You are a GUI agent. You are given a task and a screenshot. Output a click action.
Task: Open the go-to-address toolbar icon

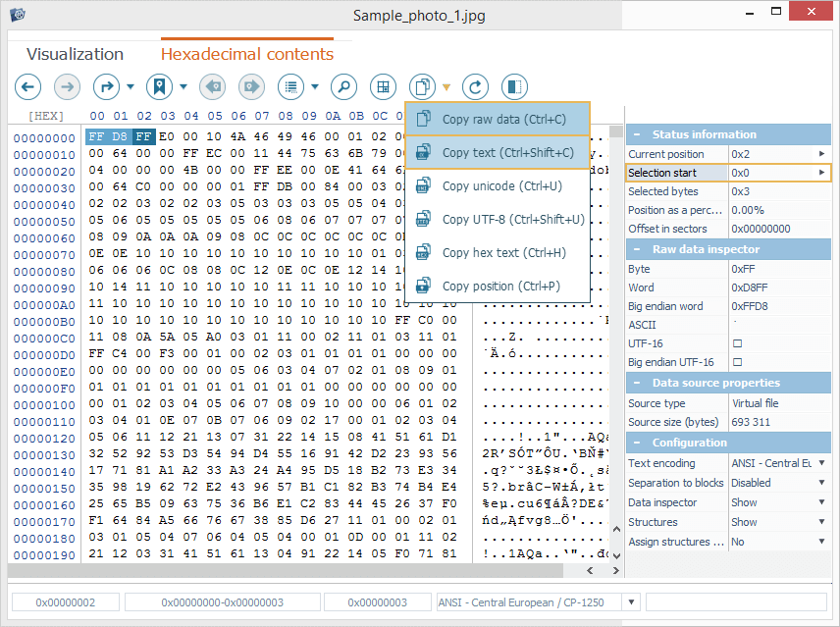click(106, 86)
